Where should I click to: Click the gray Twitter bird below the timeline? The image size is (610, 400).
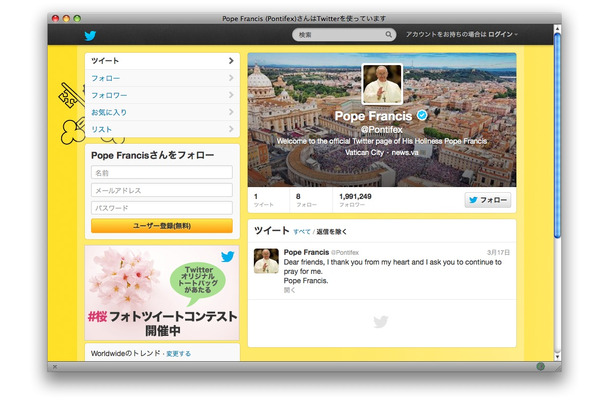(x=381, y=322)
